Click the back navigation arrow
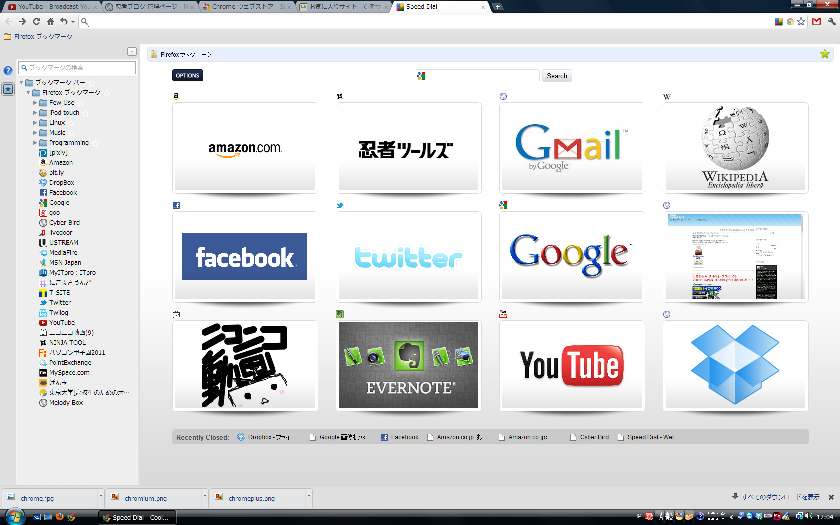The height and width of the screenshot is (525, 840). (x=8, y=21)
